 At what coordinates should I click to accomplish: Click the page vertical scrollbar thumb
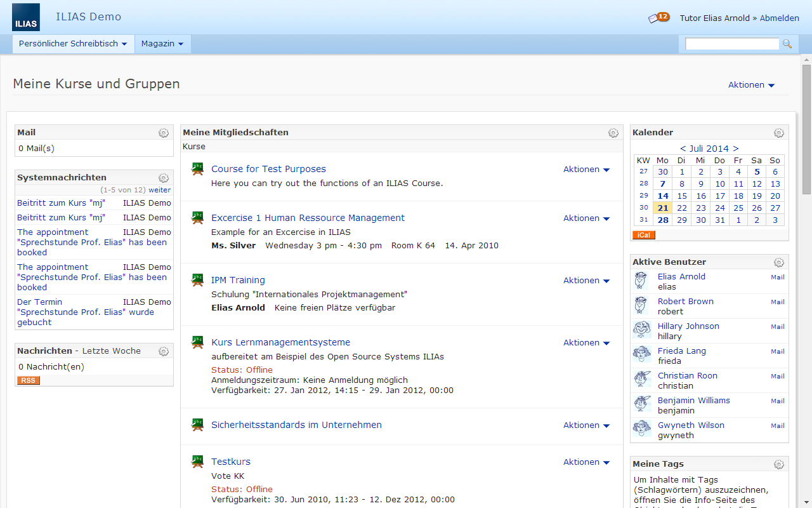806,128
